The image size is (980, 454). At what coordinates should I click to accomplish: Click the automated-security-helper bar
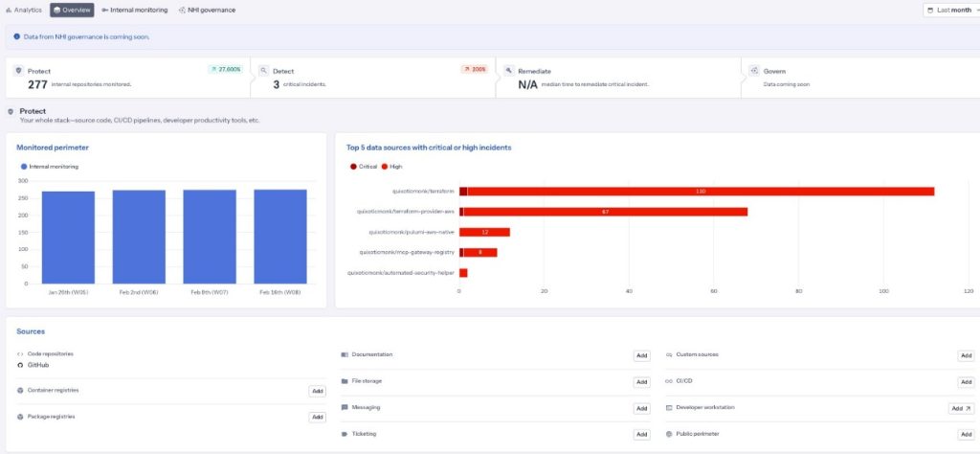pyautogui.click(x=463, y=273)
